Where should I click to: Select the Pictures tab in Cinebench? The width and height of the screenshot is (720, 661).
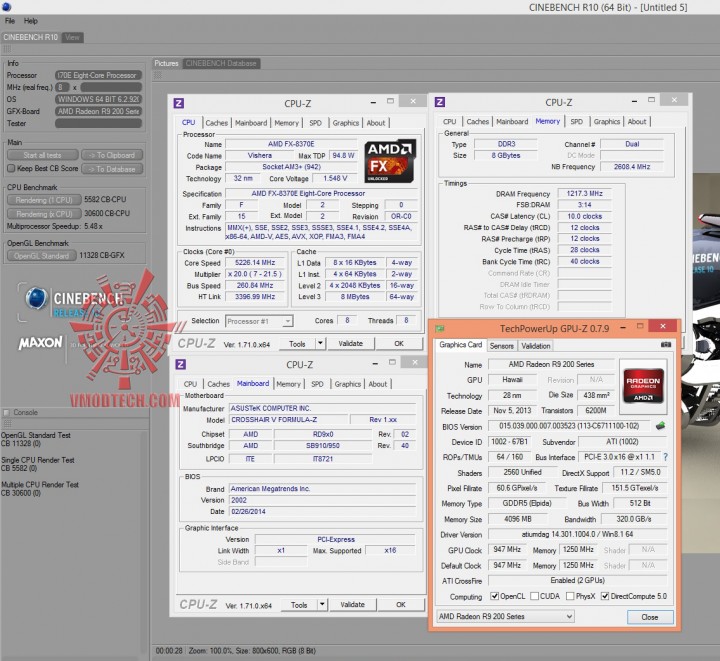166,63
